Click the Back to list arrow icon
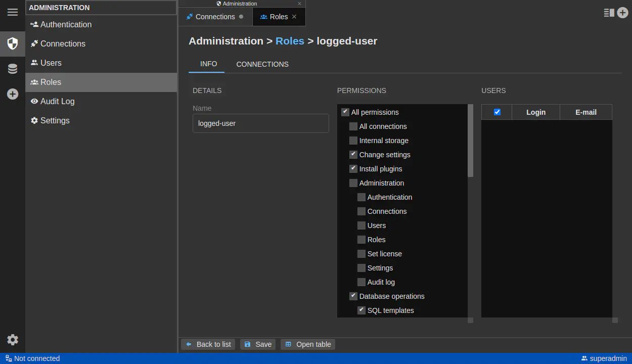 pyautogui.click(x=189, y=344)
